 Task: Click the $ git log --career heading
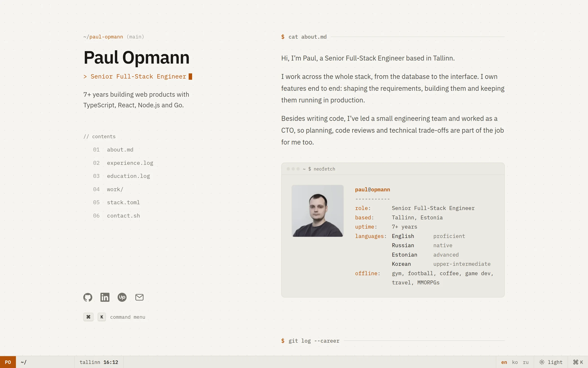[310, 341]
